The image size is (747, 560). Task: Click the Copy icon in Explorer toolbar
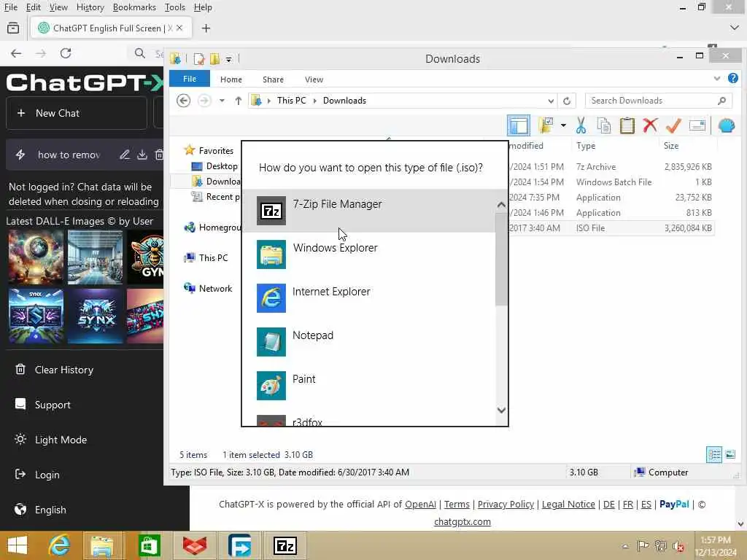coord(603,125)
